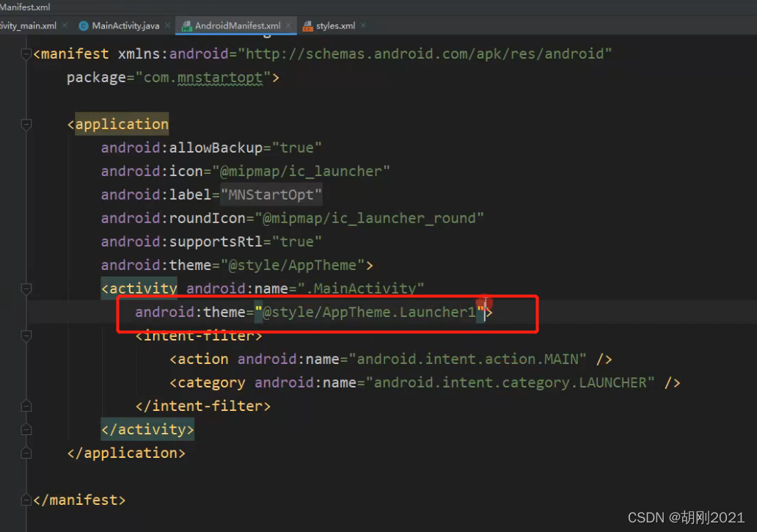Click the android:allowBackup attribute

(181, 147)
